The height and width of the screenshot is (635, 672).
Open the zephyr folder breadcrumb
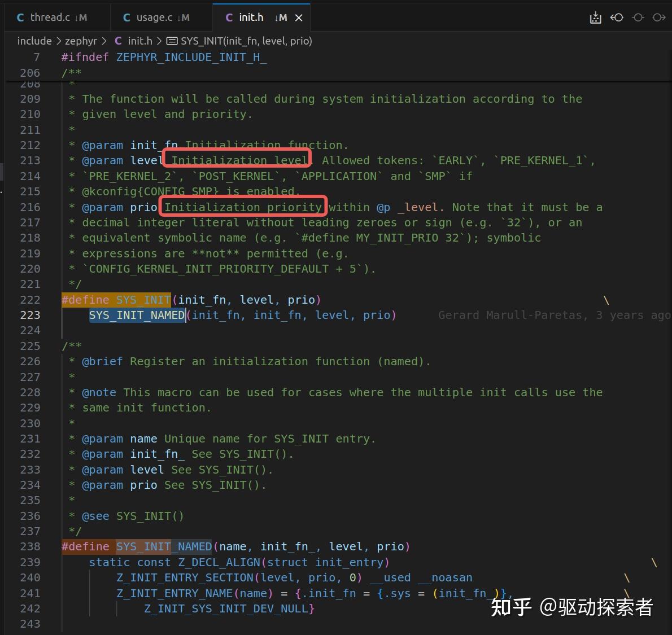(x=81, y=41)
